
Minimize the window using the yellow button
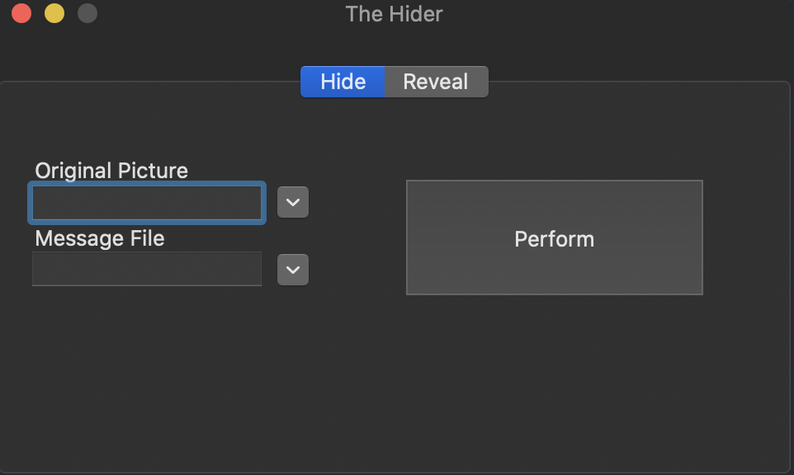pos(54,14)
